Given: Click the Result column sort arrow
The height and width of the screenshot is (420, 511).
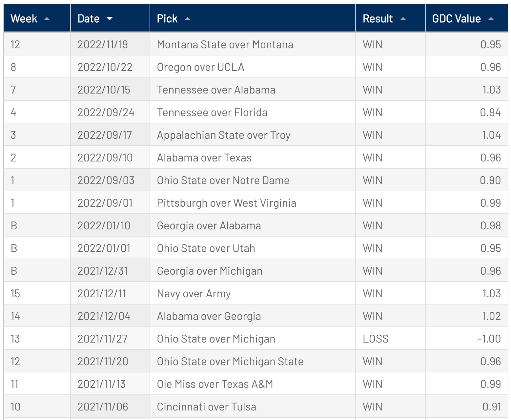Looking at the screenshot, I should coord(403,19).
